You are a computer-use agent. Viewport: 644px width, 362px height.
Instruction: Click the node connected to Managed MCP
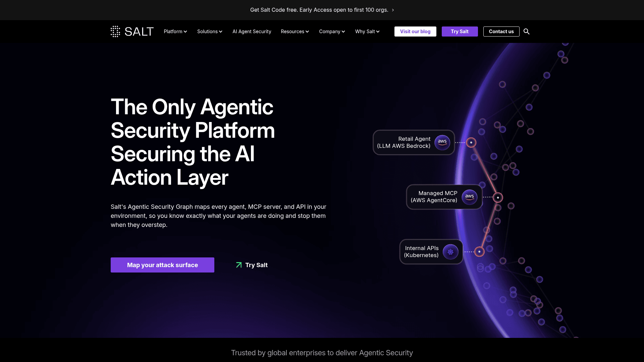[x=498, y=197]
